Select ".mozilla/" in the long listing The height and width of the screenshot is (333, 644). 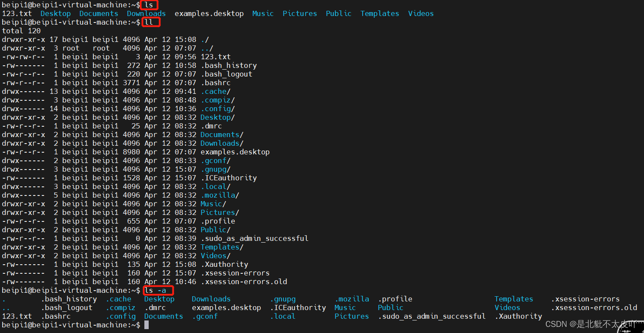click(220, 195)
